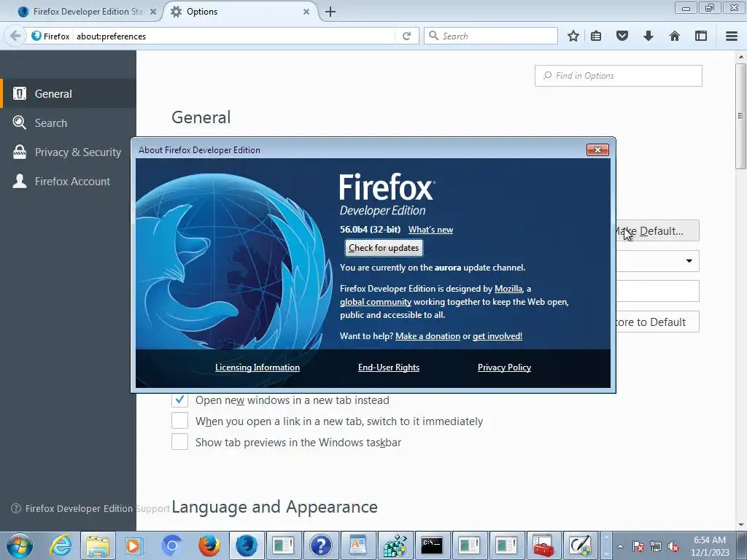Open the orange Firefox taskbar icon

click(x=209, y=545)
